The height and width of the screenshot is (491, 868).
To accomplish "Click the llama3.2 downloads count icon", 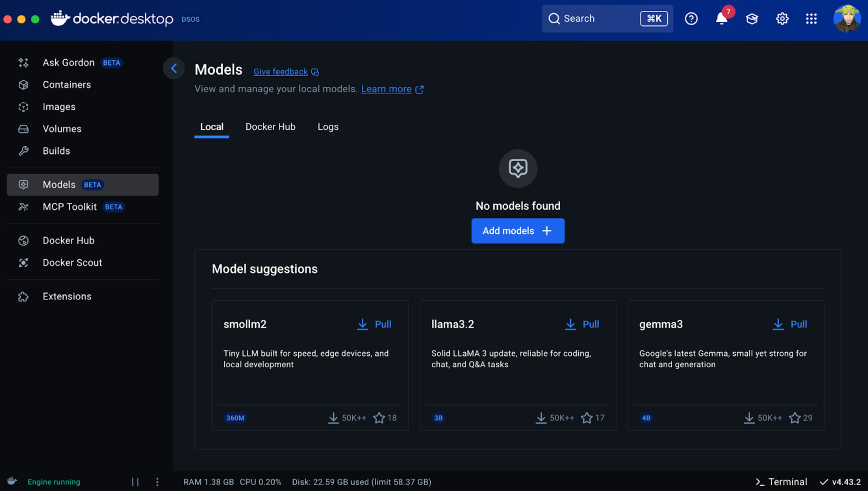I will point(541,418).
